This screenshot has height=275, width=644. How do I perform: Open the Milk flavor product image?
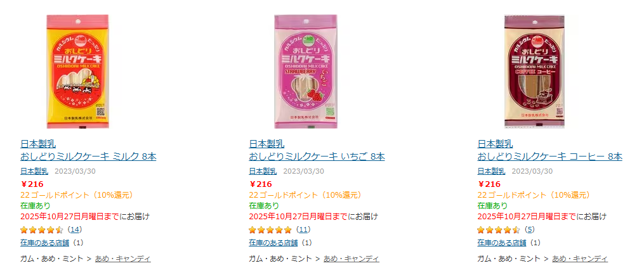(77, 72)
